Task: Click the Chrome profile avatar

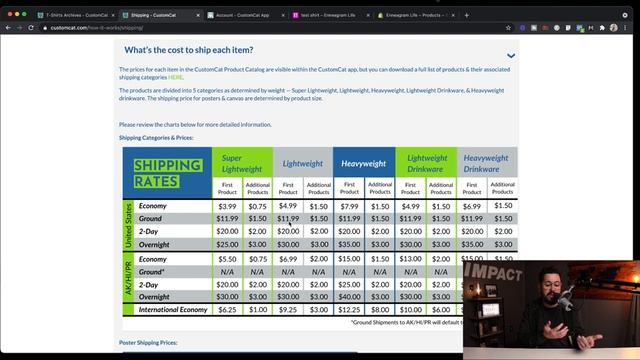Action: click(x=613, y=28)
